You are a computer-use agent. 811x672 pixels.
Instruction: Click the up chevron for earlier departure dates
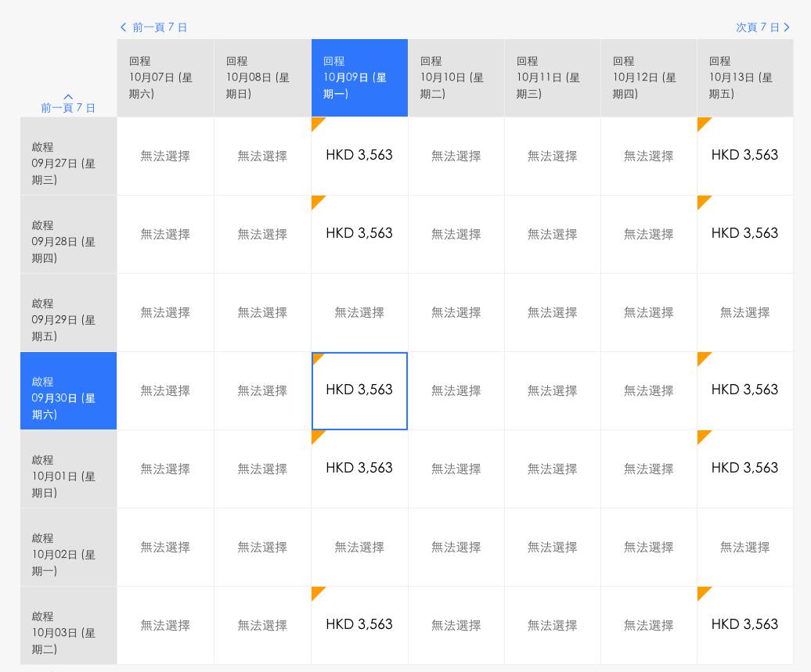click(x=68, y=97)
